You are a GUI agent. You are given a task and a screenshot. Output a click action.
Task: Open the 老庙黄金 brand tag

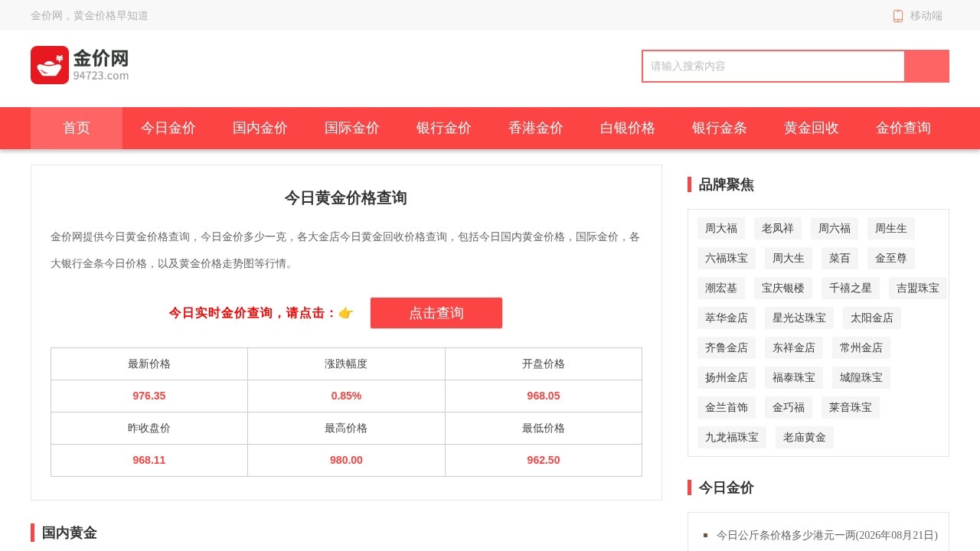[x=805, y=437]
